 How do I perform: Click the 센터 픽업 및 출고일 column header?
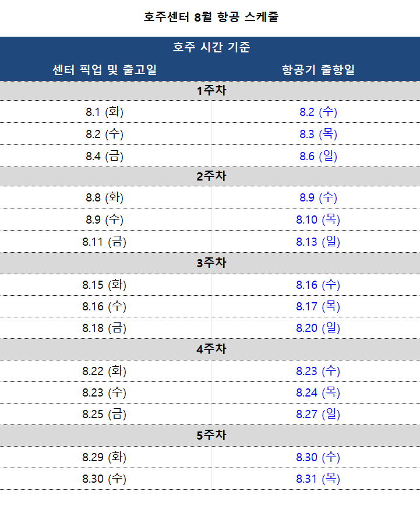tap(104, 70)
